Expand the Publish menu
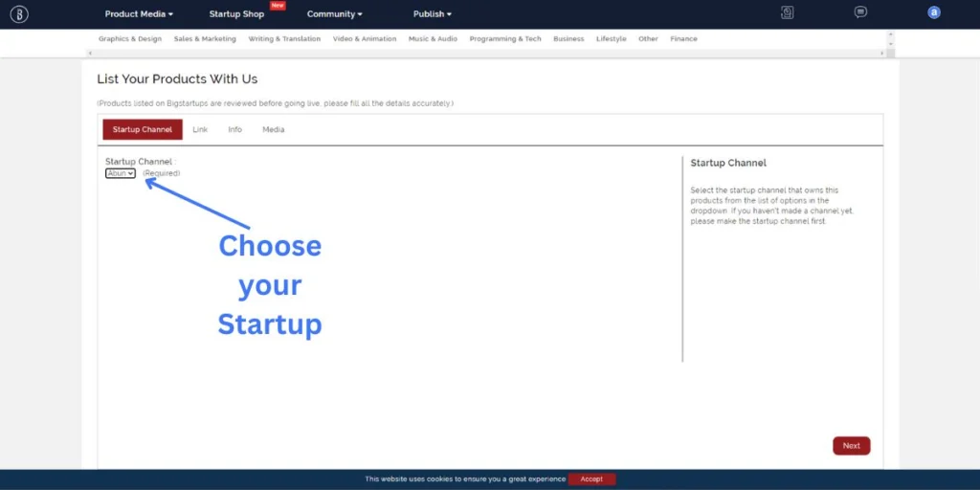Screen dimensions: 980x490 click(x=432, y=13)
